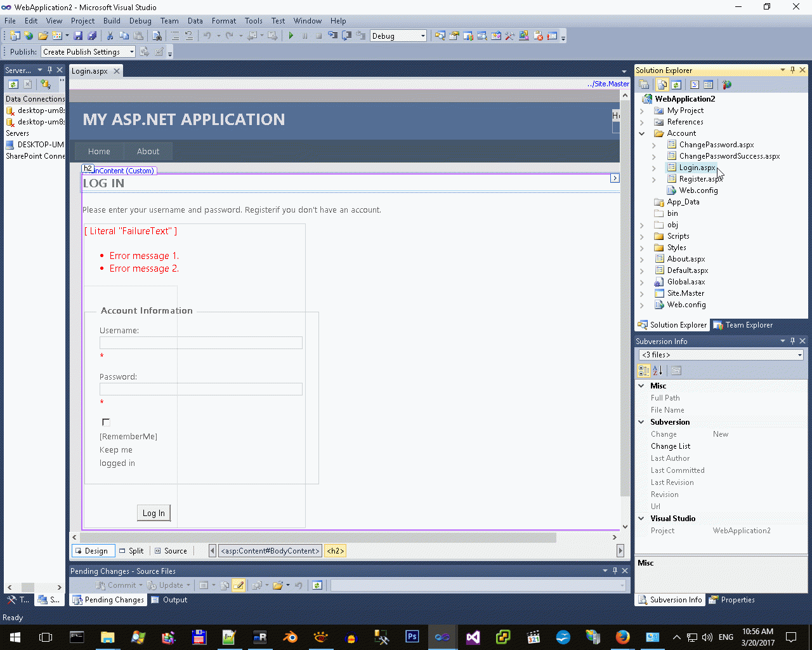Click the View Code icon in Solution Explorer

tap(695, 84)
